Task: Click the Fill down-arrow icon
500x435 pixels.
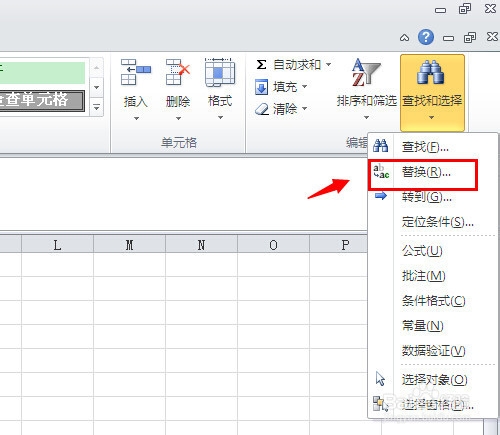Action: pos(261,87)
